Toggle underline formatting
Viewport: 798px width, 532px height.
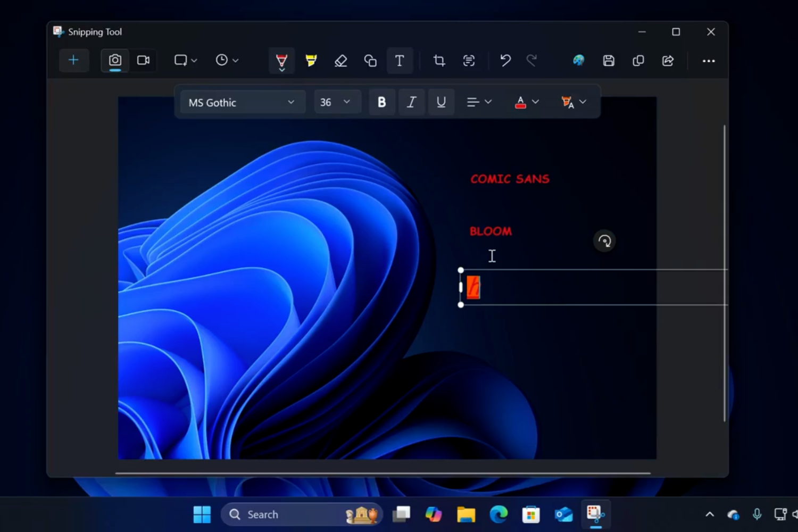[x=441, y=102]
